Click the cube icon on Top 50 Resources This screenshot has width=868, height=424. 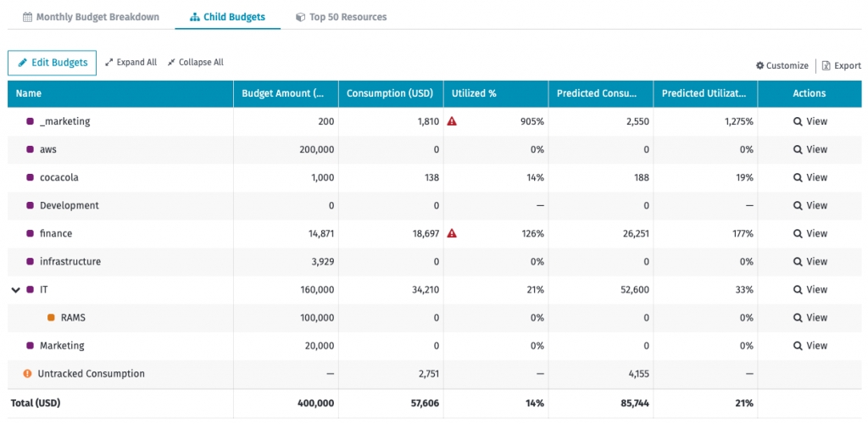(300, 17)
